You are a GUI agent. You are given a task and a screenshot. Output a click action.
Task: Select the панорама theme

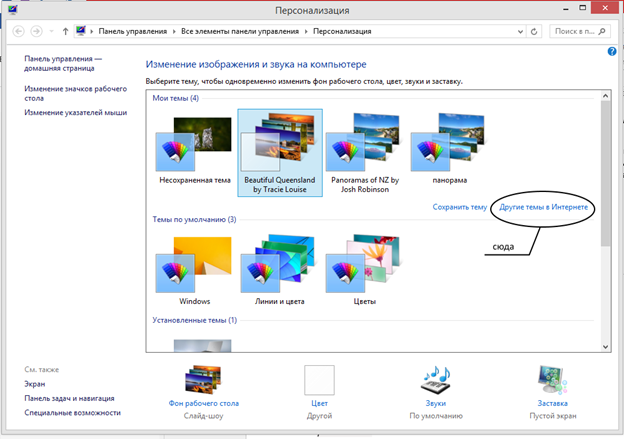450,151
